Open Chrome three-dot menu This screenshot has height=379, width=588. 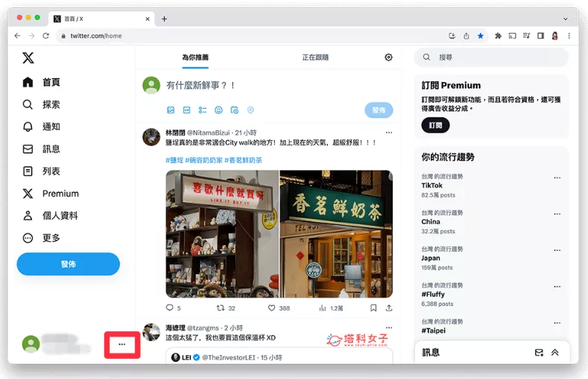pyautogui.click(x=569, y=36)
